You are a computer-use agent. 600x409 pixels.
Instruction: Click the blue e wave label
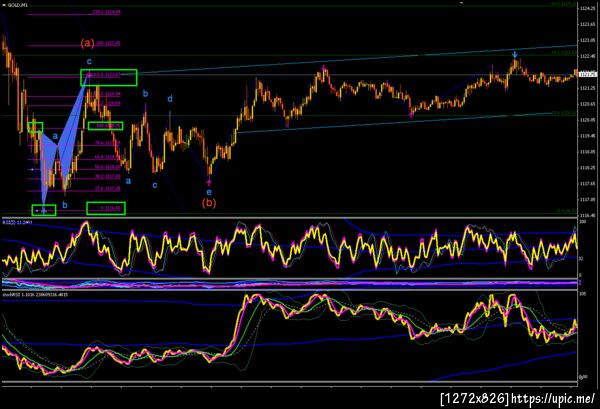pyautogui.click(x=209, y=192)
